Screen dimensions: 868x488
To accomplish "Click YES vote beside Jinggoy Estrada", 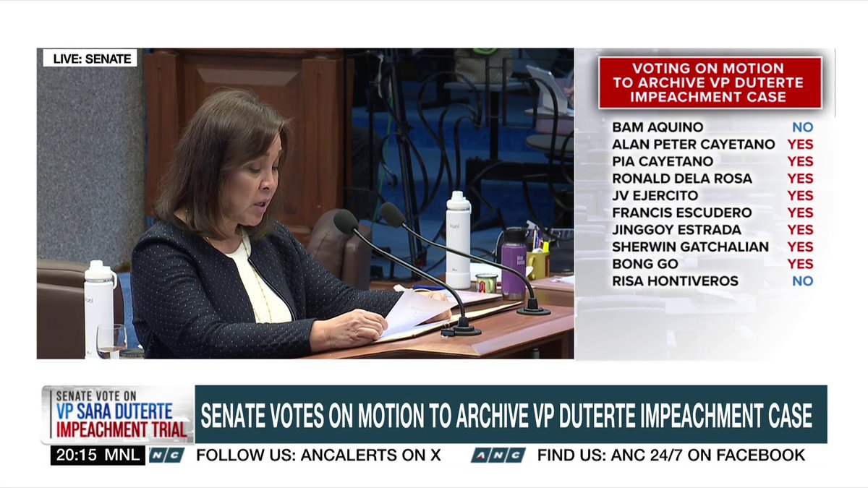I will [x=801, y=229].
